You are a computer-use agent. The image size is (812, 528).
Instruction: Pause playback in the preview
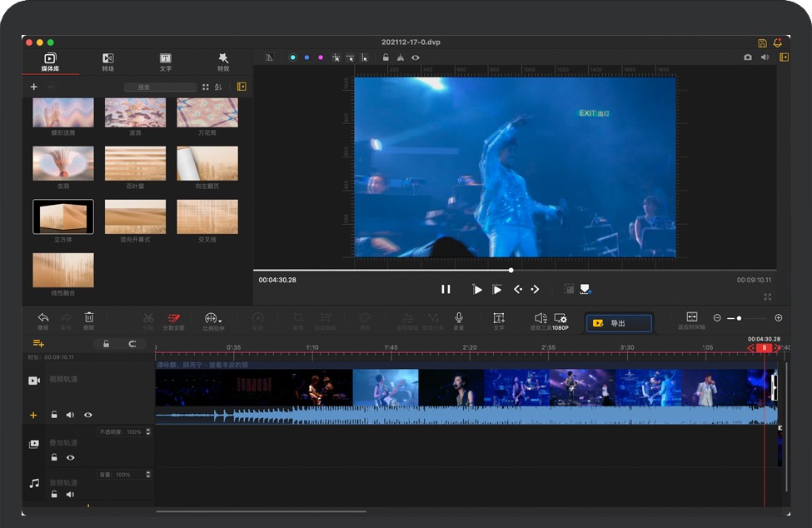click(446, 289)
